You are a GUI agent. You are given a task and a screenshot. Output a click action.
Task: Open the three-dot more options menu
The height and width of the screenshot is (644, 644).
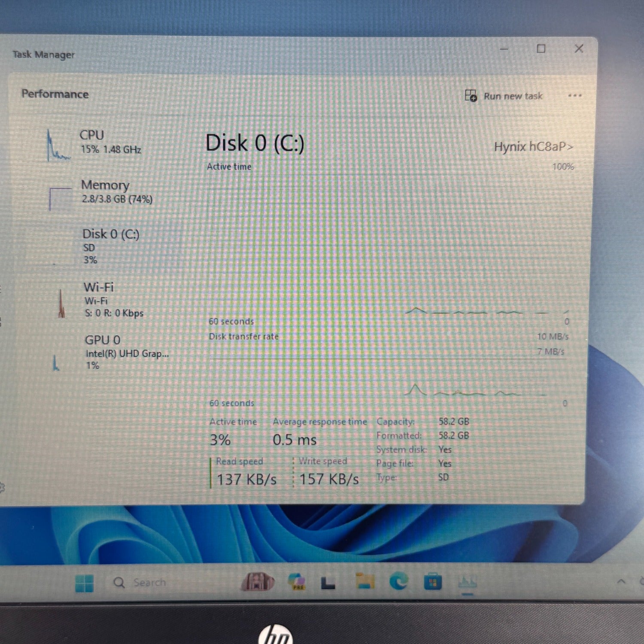pos(574,96)
